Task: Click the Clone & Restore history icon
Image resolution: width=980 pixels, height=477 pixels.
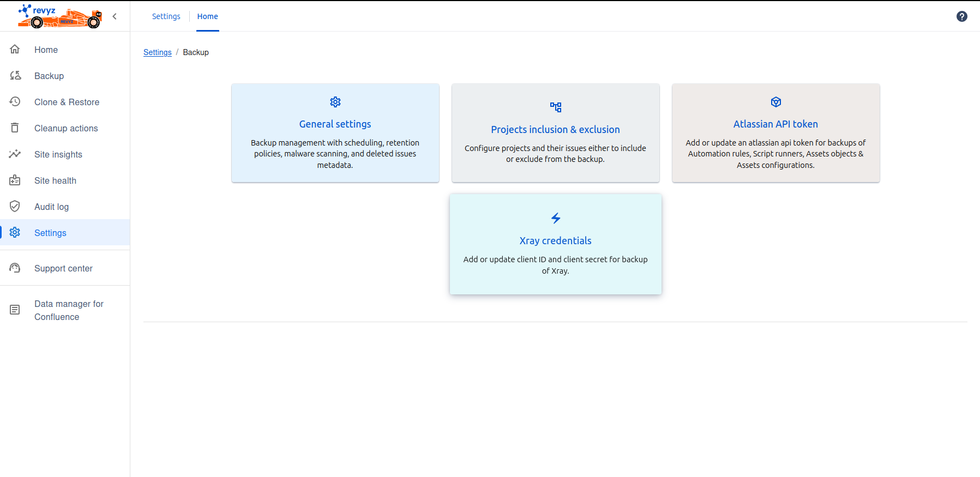Action: pyautogui.click(x=15, y=102)
